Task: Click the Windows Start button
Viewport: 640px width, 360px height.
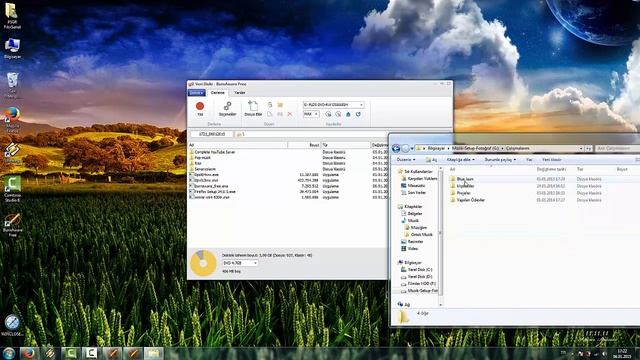Action: [x=9, y=353]
